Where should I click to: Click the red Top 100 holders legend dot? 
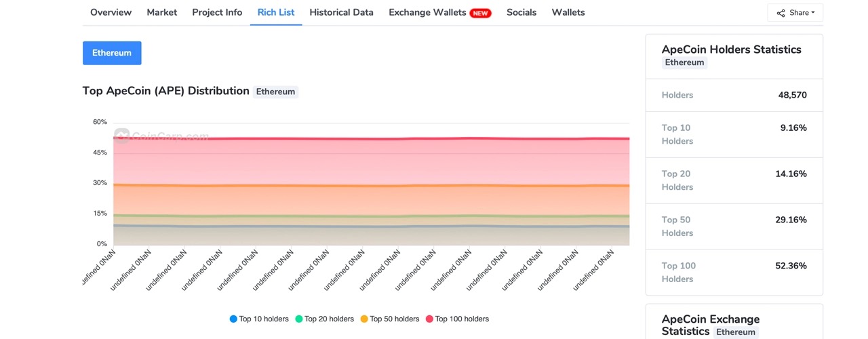(429, 319)
